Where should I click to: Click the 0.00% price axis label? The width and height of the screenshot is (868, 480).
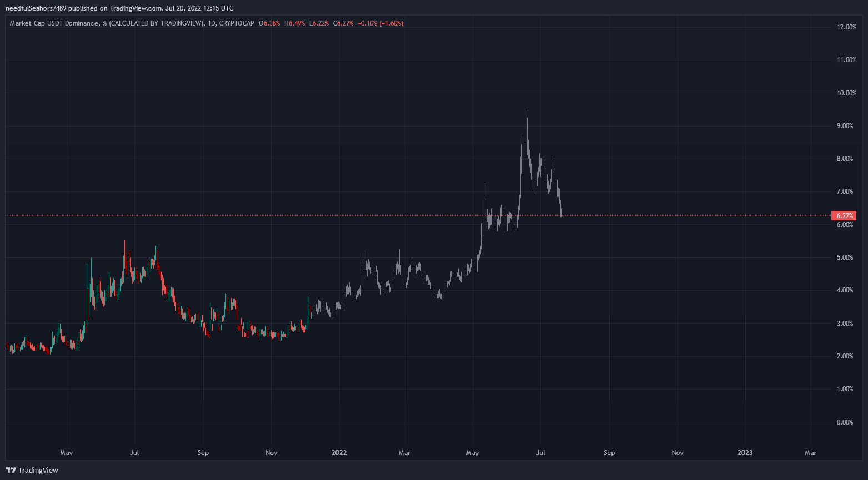click(845, 422)
